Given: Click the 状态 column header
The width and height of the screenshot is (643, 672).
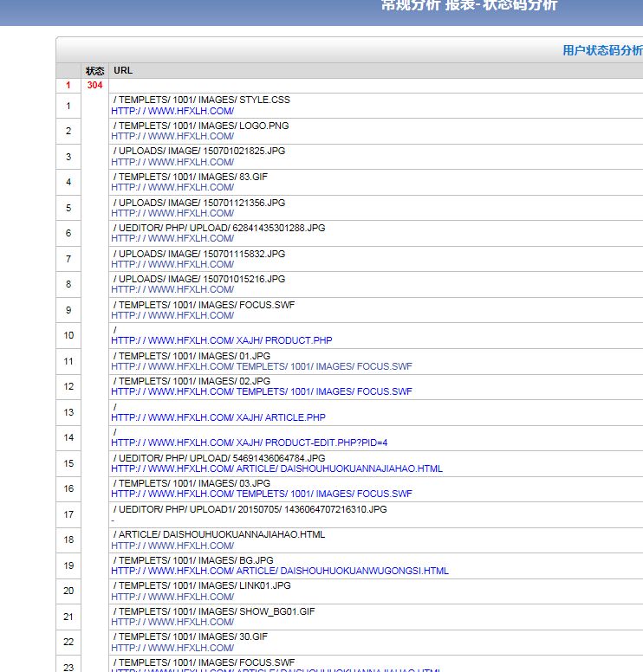Looking at the screenshot, I should pos(94,71).
